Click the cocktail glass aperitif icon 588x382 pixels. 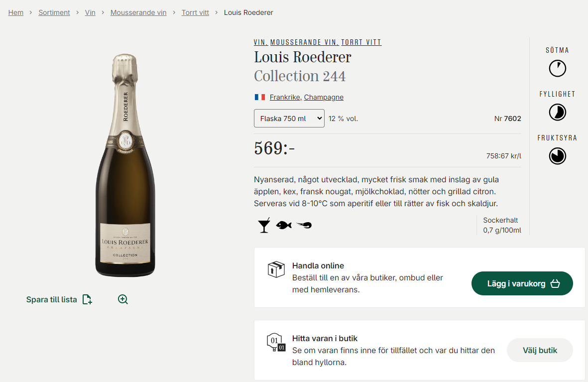tap(264, 225)
